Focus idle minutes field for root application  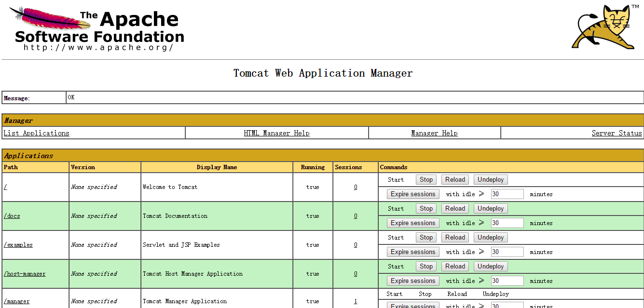coord(507,194)
